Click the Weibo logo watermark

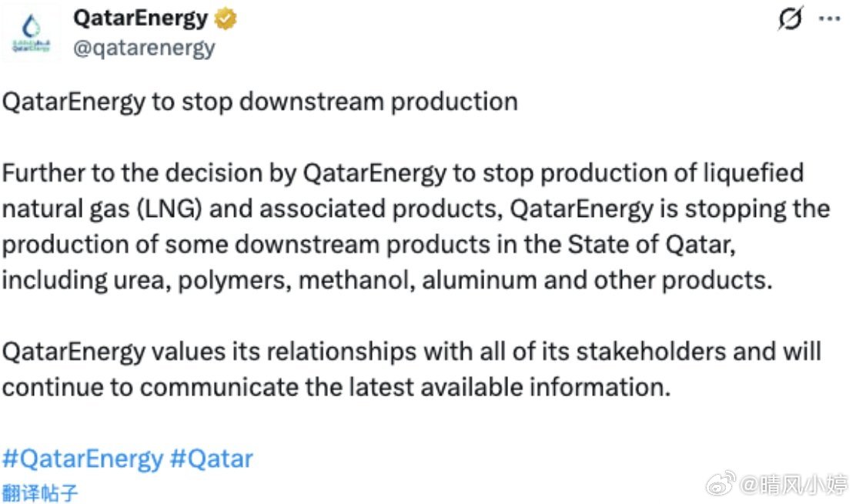(x=720, y=485)
